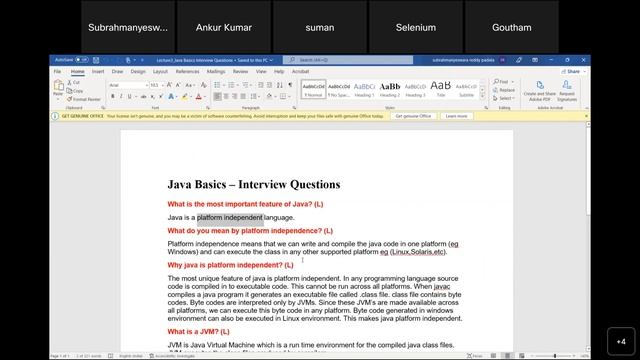Screen dimensions: 640x360
Task: Apply the Title style
Action: tap(441, 89)
